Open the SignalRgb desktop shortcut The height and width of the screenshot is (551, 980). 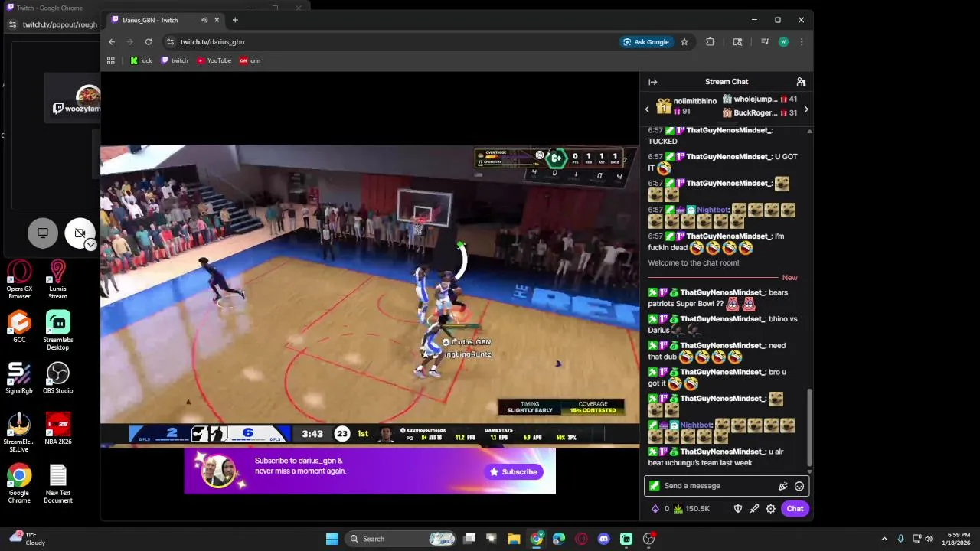coord(19,378)
